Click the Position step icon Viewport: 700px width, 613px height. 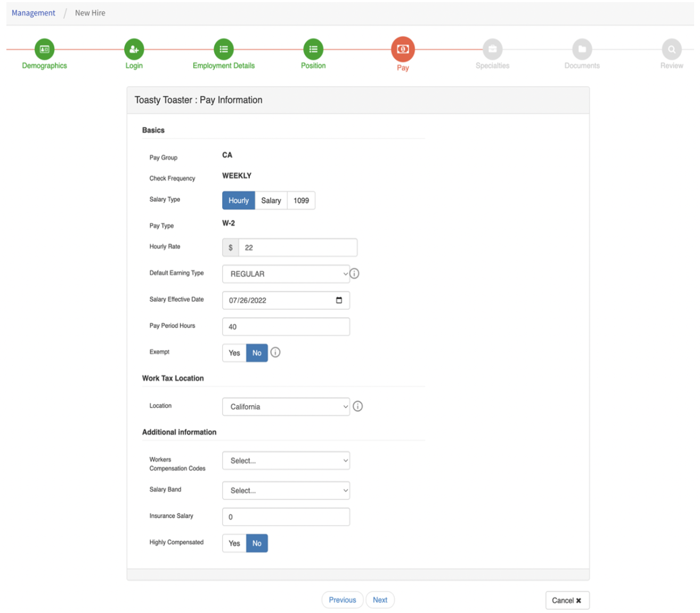pyautogui.click(x=313, y=50)
